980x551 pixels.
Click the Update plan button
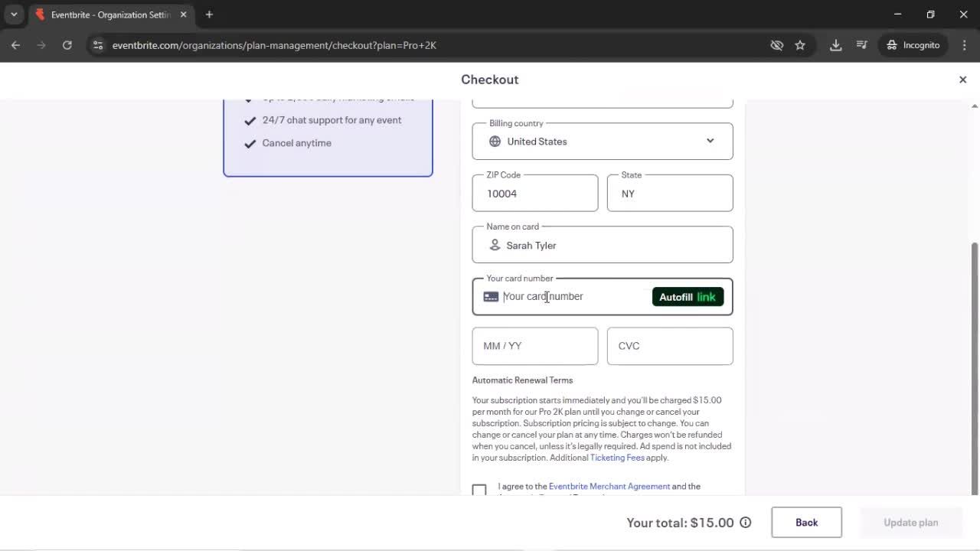tap(911, 522)
